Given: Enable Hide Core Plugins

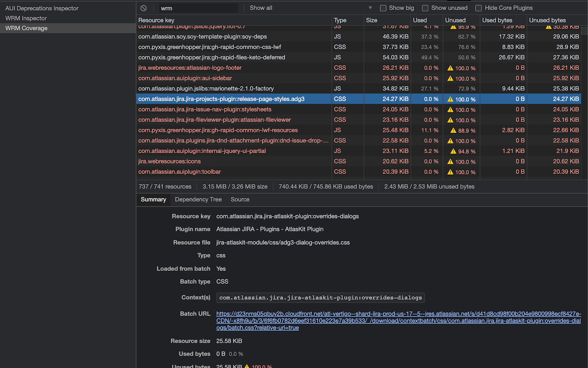Looking at the screenshot, I should tap(478, 8).
